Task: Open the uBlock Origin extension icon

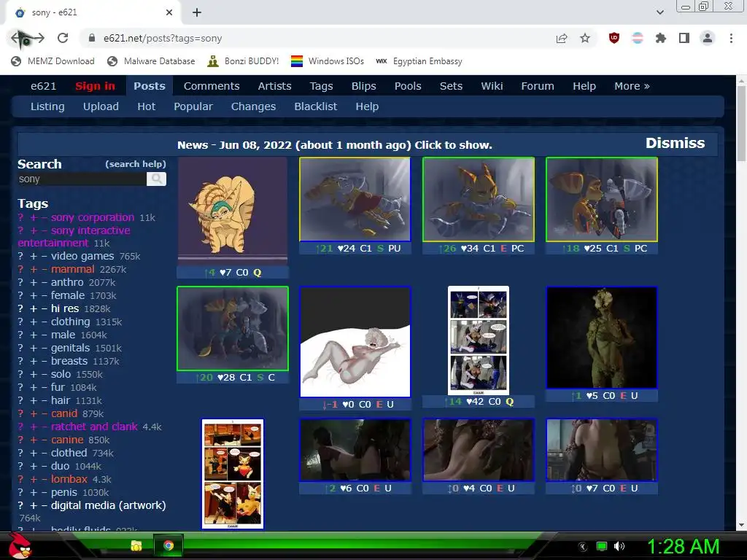Action: click(x=614, y=38)
